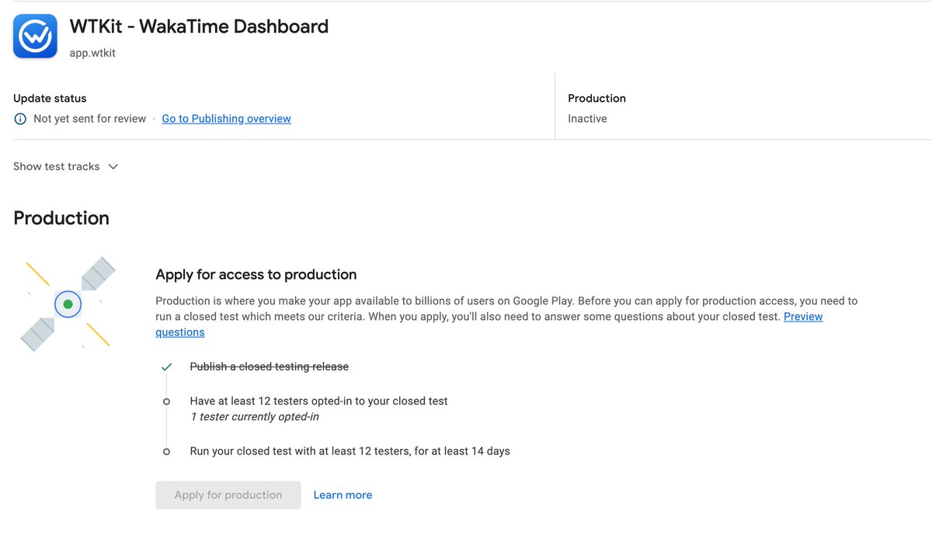Click the Update status label

(50, 99)
